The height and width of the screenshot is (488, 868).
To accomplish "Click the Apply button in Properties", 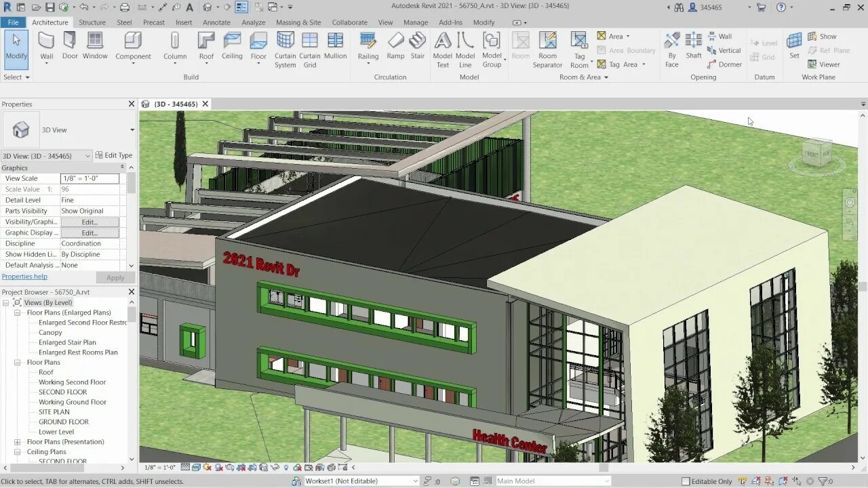I will 115,278.
